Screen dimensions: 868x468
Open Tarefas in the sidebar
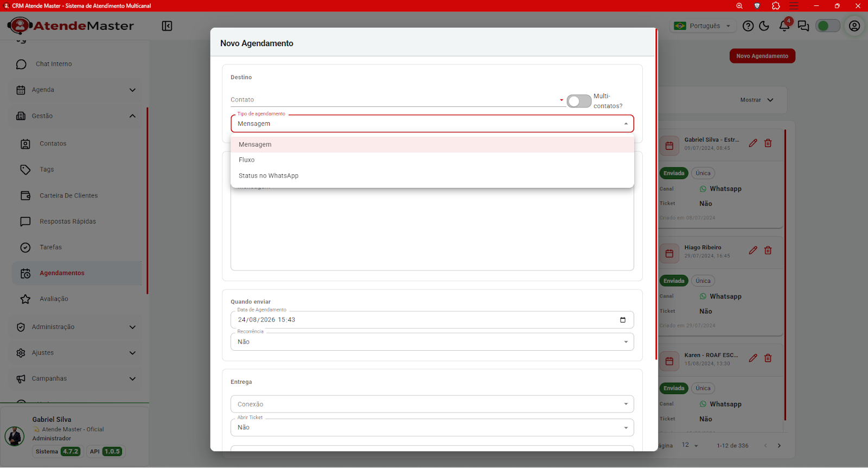coord(76,248)
